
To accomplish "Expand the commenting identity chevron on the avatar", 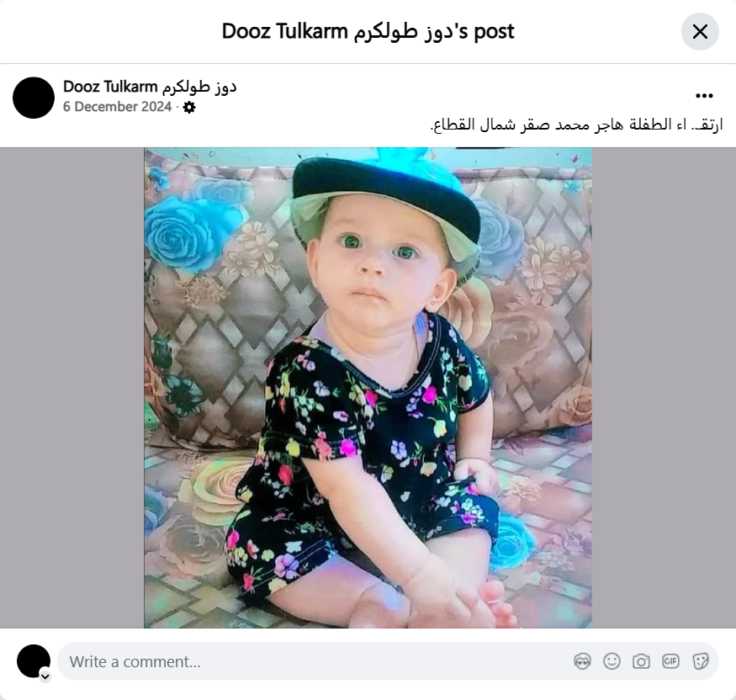I will tap(45, 676).
